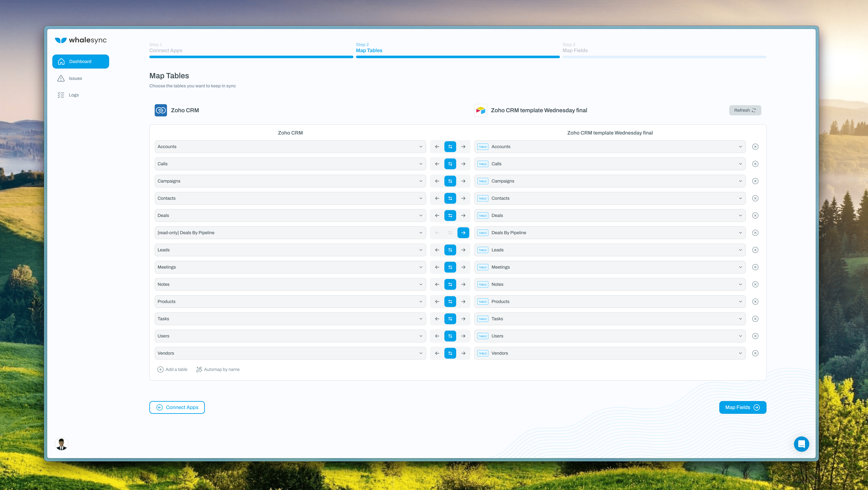Open the Zoho CRM Users dropdown
The image size is (868, 490).
pos(290,336)
